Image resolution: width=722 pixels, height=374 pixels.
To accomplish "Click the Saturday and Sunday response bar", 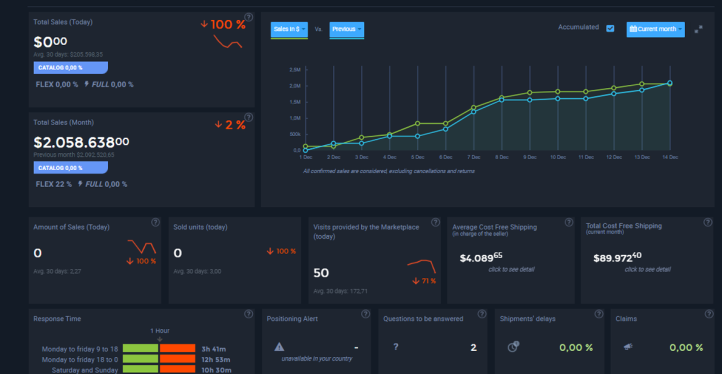I will (x=159, y=370).
